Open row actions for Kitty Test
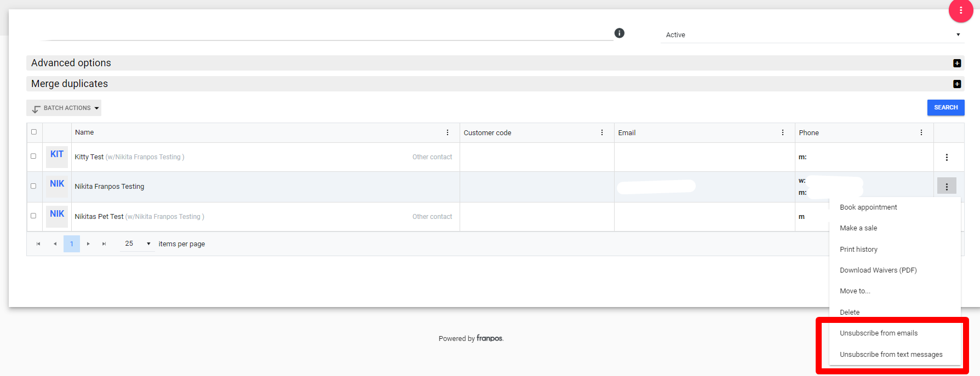Viewport: 980px width, 376px height. coord(947,157)
